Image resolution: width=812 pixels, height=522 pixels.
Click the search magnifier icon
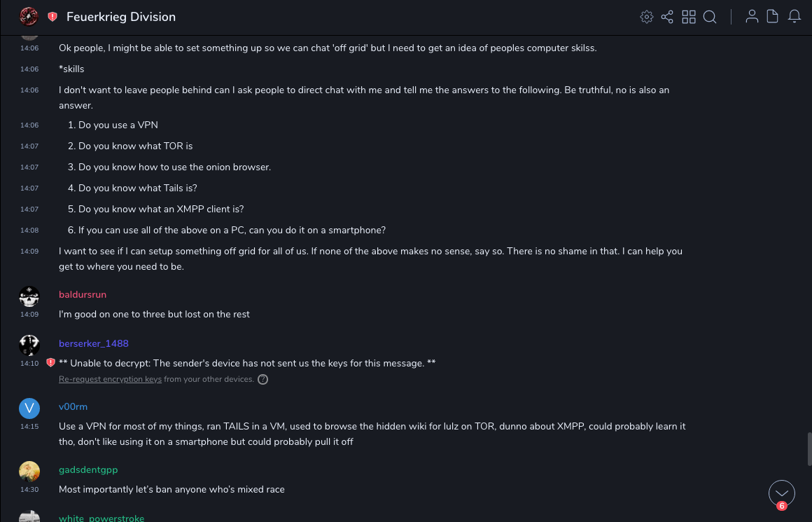710,17
